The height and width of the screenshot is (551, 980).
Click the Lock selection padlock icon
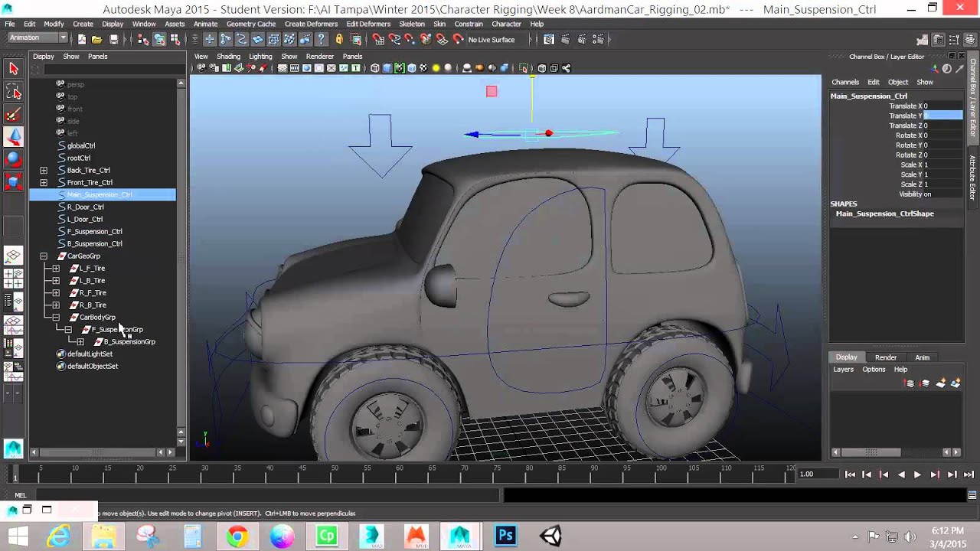pyautogui.click(x=339, y=40)
